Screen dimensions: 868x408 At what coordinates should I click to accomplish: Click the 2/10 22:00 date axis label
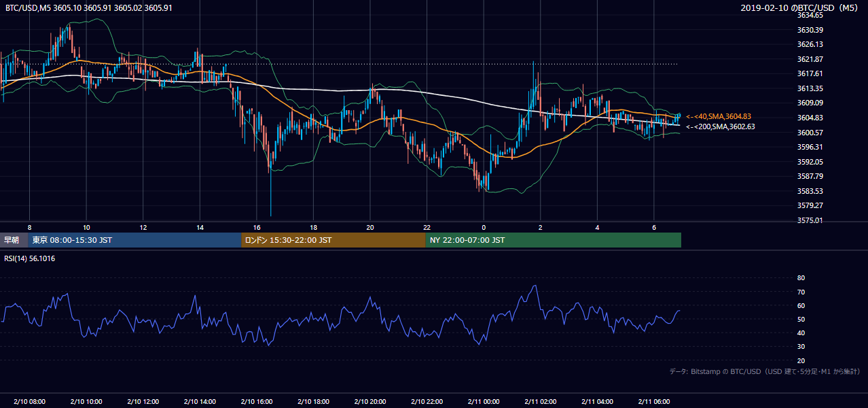pyautogui.click(x=427, y=402)
